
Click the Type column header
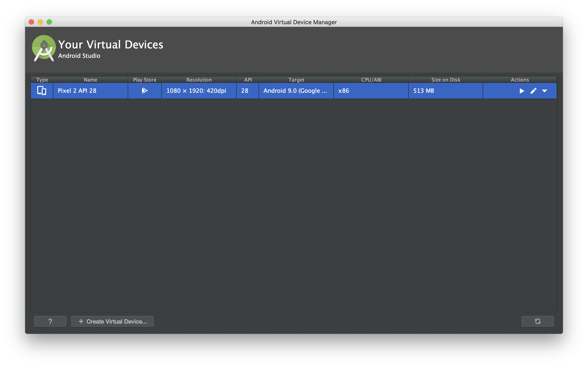pyautogui.click(x=42, y=80)
